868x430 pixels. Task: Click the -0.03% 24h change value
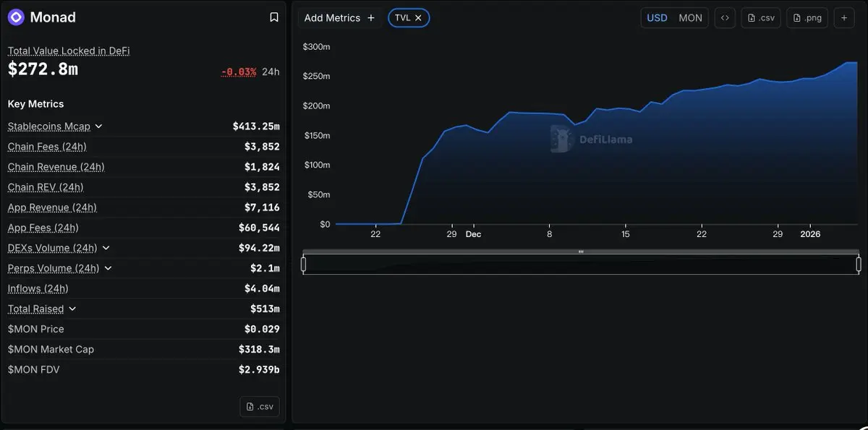239,72
